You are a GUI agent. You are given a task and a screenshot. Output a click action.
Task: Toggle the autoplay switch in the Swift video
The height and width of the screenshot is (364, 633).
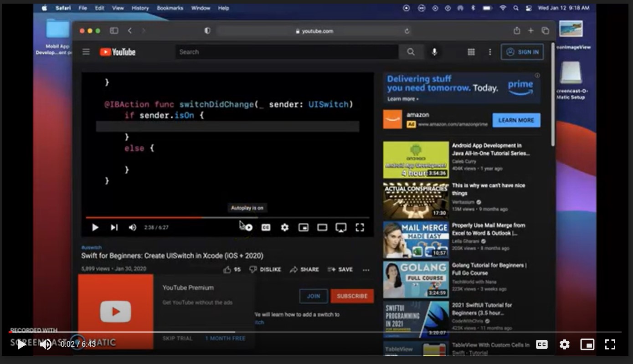[x=247, y=227]
